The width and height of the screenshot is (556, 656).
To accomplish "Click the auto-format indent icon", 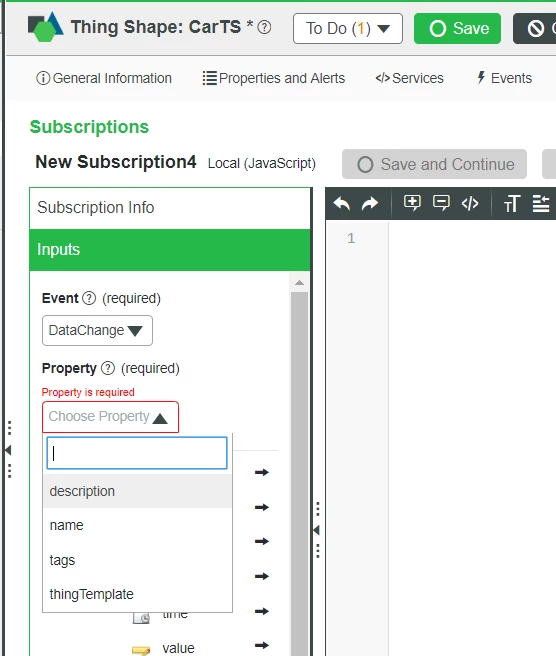I will pyautogui.click(x=541, y=204).
